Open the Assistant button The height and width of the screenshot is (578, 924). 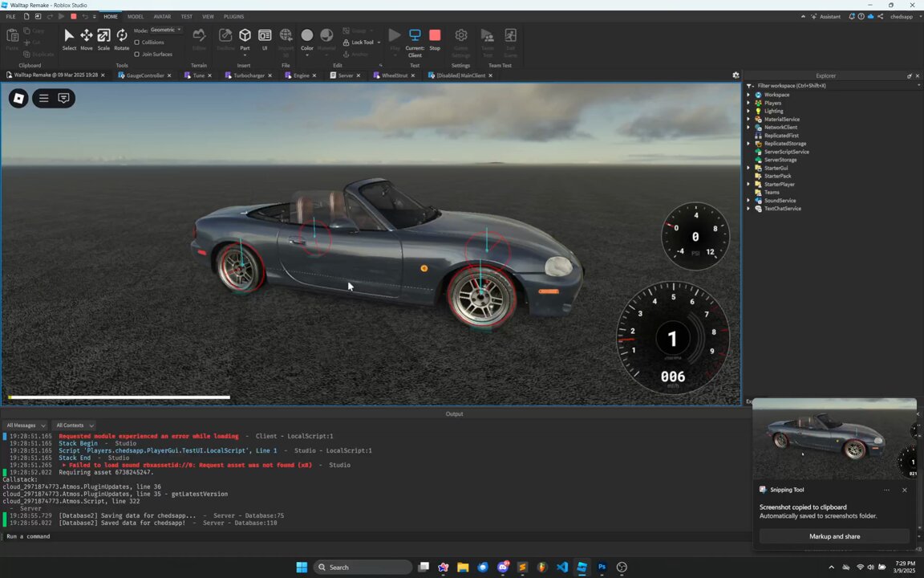(x=825, y=17)
